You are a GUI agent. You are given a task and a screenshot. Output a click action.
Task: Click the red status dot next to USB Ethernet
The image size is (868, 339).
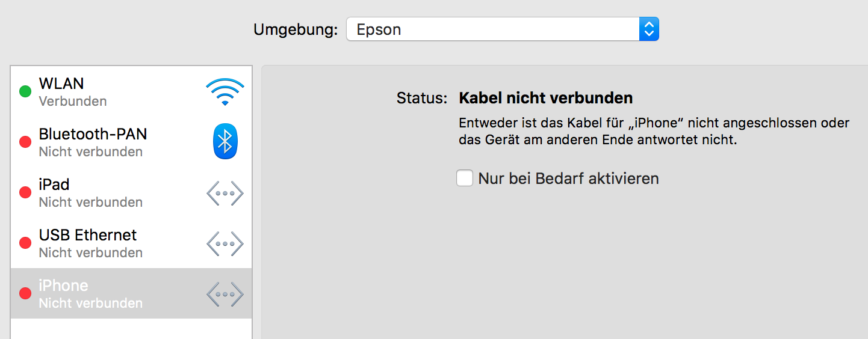(x=25, y=243)
